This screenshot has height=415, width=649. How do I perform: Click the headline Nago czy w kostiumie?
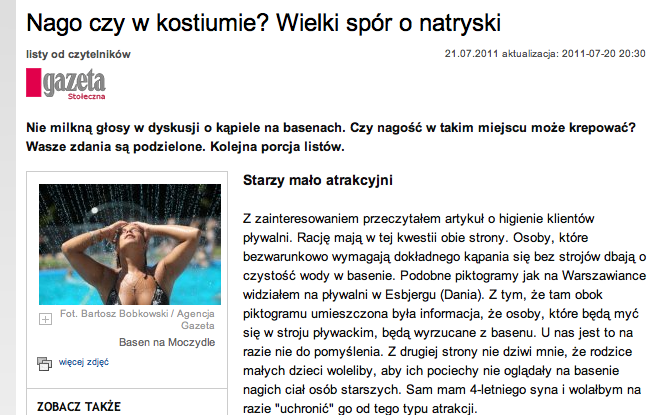coord(264,22)
